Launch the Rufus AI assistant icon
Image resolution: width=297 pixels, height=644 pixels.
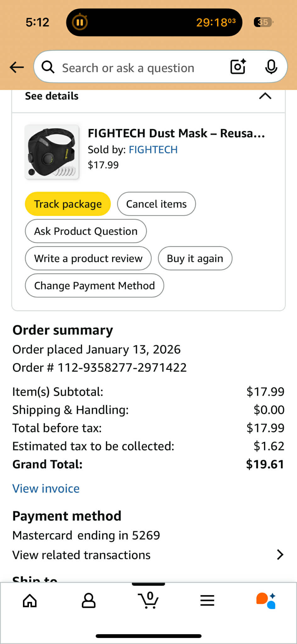(x=266, y=601)
